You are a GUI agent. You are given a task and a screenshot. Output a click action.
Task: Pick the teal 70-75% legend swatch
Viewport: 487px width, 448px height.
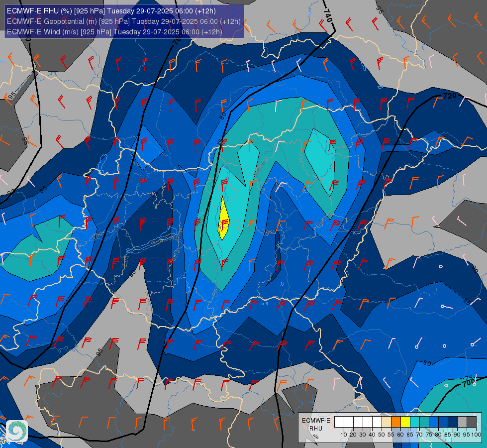click(x=424, y=422)
